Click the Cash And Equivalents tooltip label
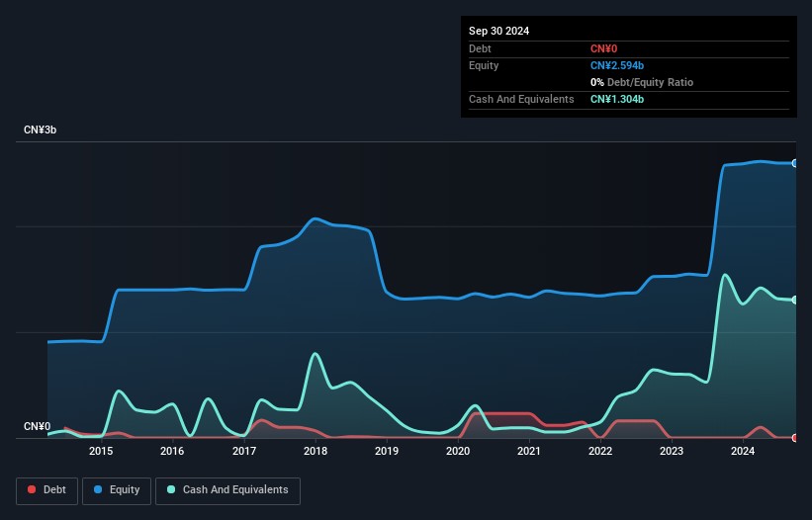Screen dimensions: 812x520 521,99
